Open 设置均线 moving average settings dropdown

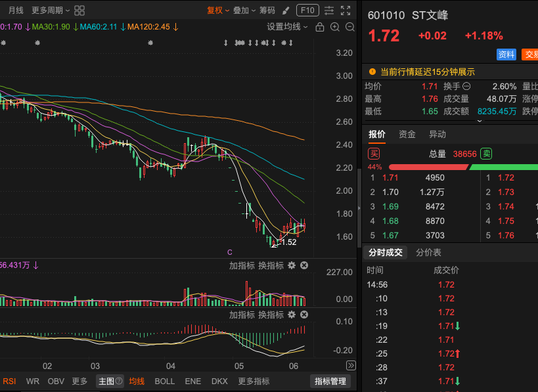tap(287, 27)
